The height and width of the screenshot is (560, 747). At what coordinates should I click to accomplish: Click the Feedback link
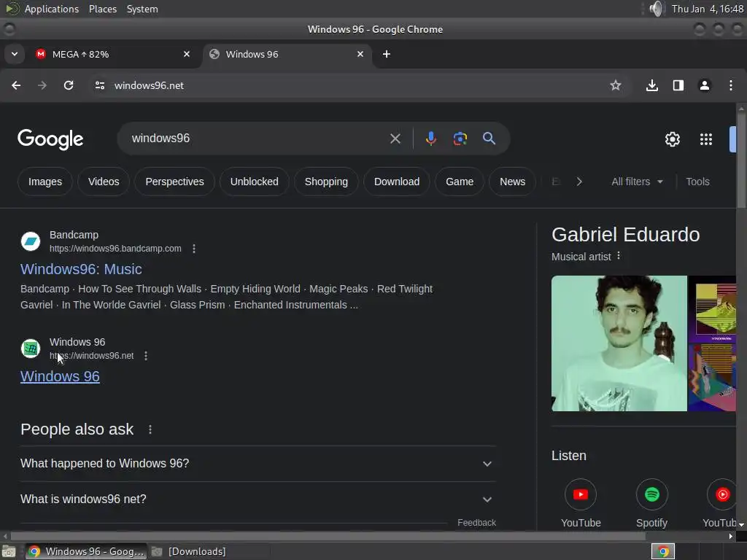pos(476,522)
